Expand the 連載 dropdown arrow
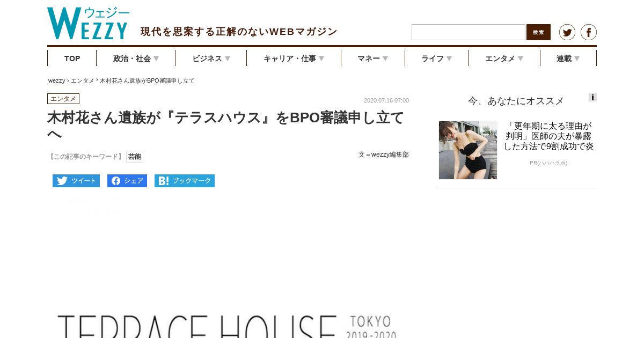Viewport: 644px width, 338px height. point(577,58)
